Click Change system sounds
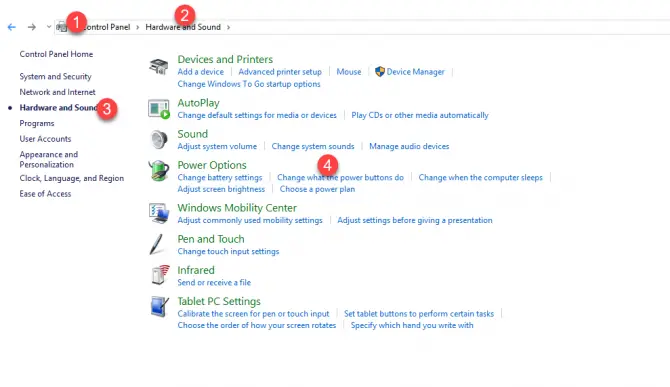670x387 pixels. click(x=313, y=147)
